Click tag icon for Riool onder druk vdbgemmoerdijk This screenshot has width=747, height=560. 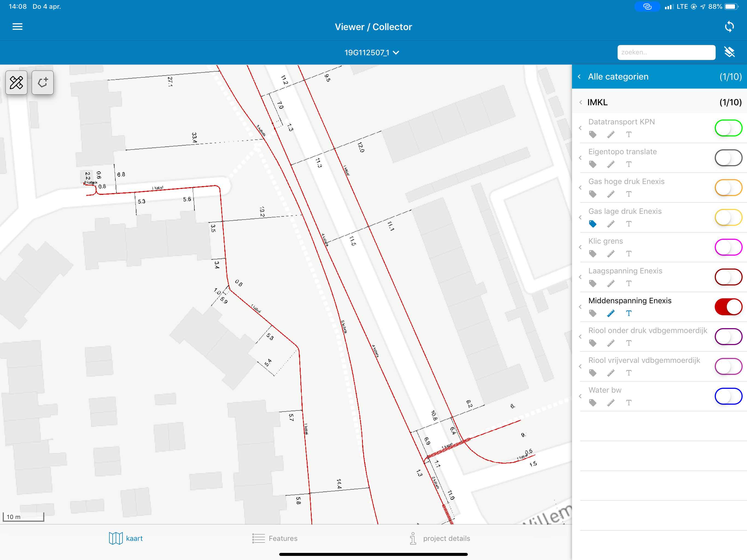pos(593,343)
